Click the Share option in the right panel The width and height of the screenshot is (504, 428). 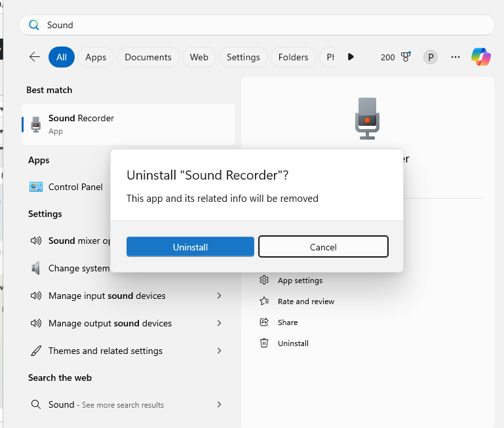287,322
